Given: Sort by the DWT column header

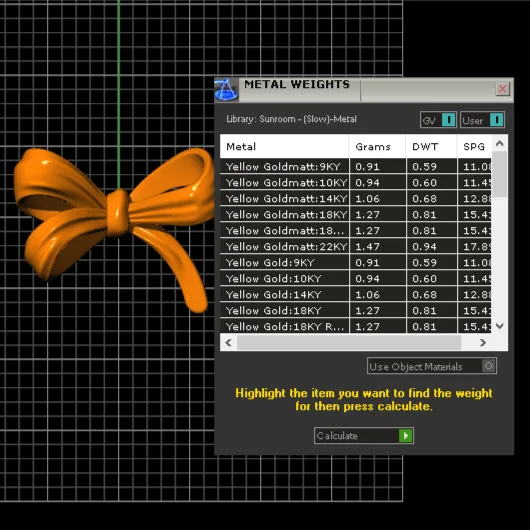Looking at the screenshot, I should click(x=431, y=146).
